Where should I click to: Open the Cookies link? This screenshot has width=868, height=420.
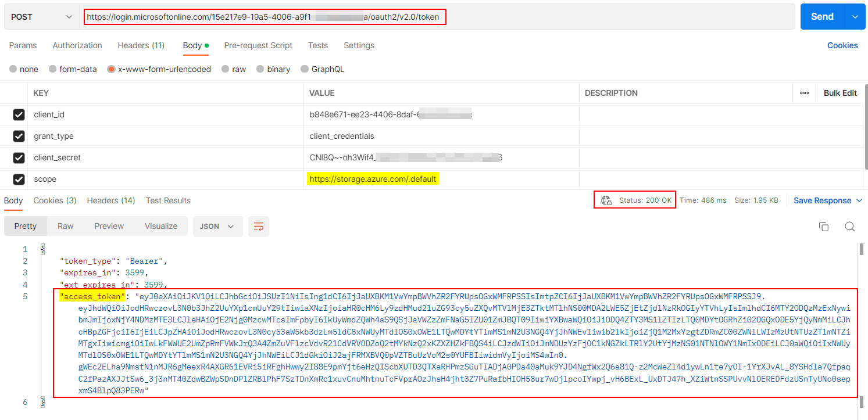[x=842, y=45]
